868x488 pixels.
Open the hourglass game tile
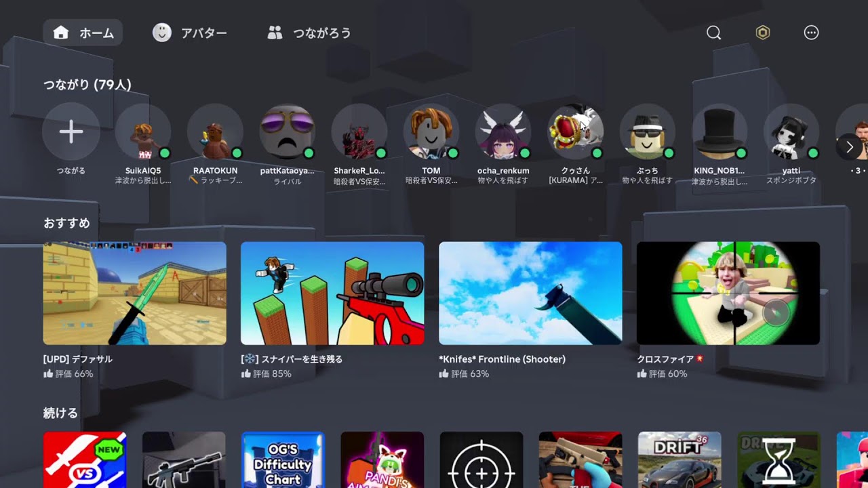coord(778,460)
